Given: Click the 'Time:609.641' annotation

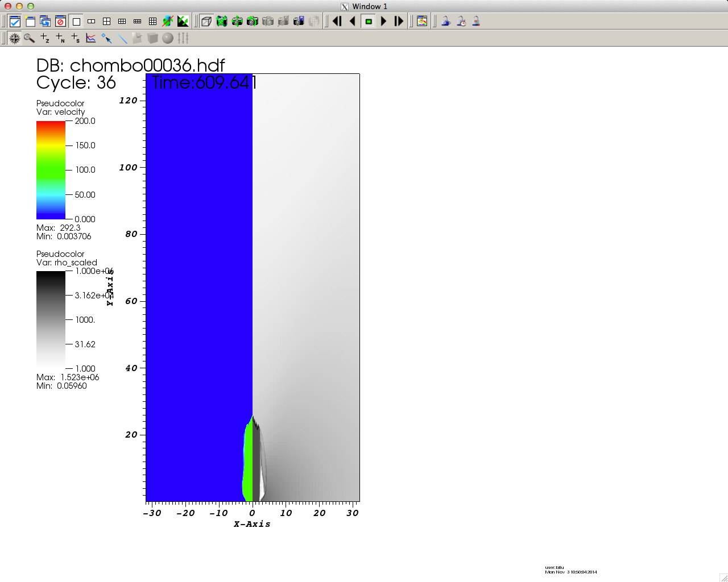Looking at the screenshot, I should [x=204, y=82].
